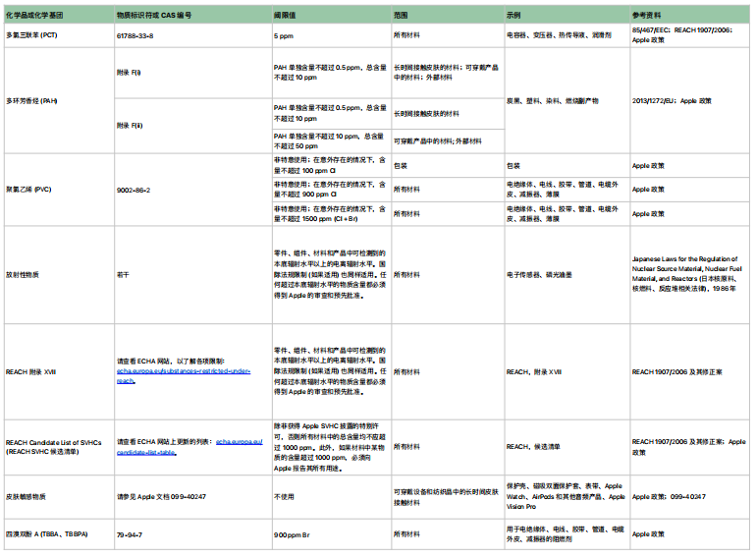Image resolution: width=756 pixels, height=558 pixels.
Task: Click the blue 5 ppm threshold value
Action: pos(283,34)
